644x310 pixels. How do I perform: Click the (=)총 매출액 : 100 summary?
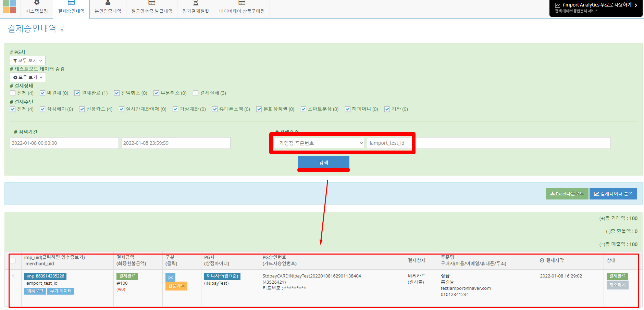point(618,244)
